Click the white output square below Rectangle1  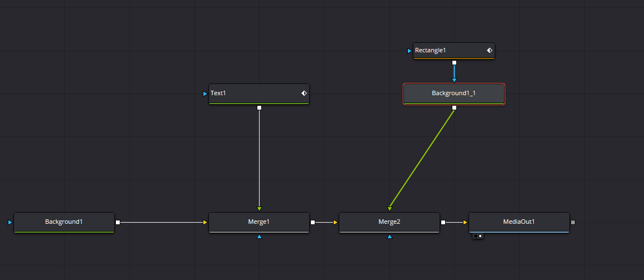click(x=454, y=63)
